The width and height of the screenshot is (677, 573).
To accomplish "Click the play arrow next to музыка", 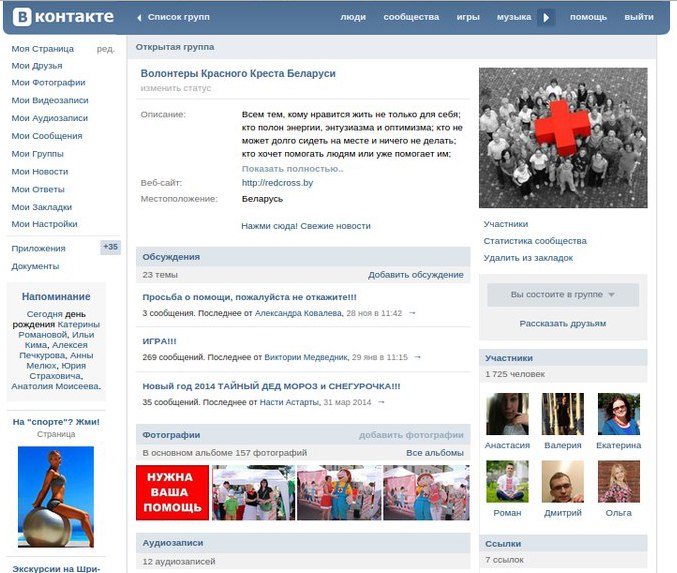I will pos(546,18).
